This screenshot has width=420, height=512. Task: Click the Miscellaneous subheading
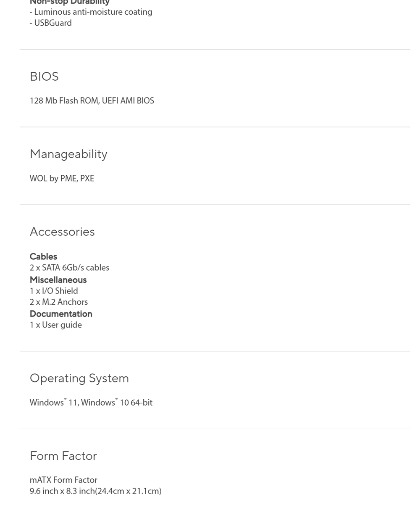tap(58, 280)
